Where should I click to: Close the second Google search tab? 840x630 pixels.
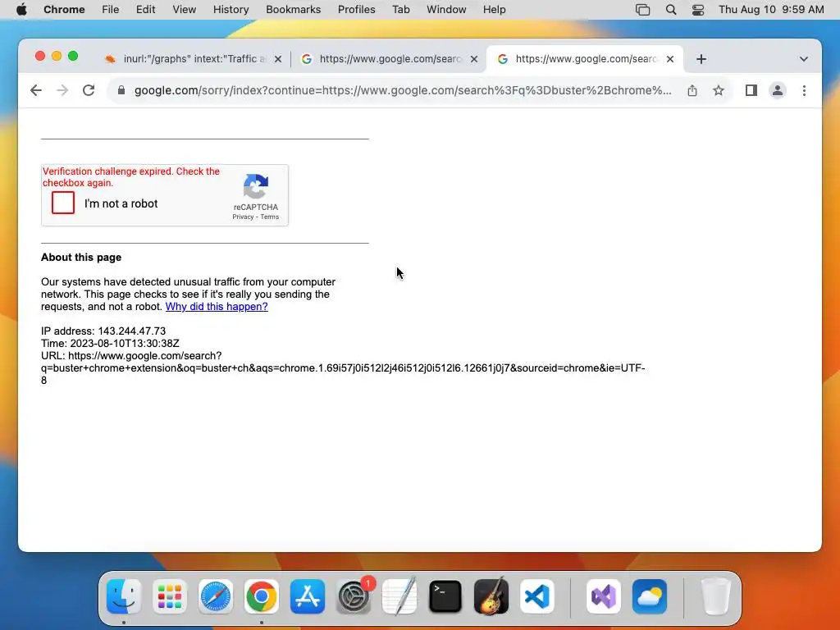point(474,59)
